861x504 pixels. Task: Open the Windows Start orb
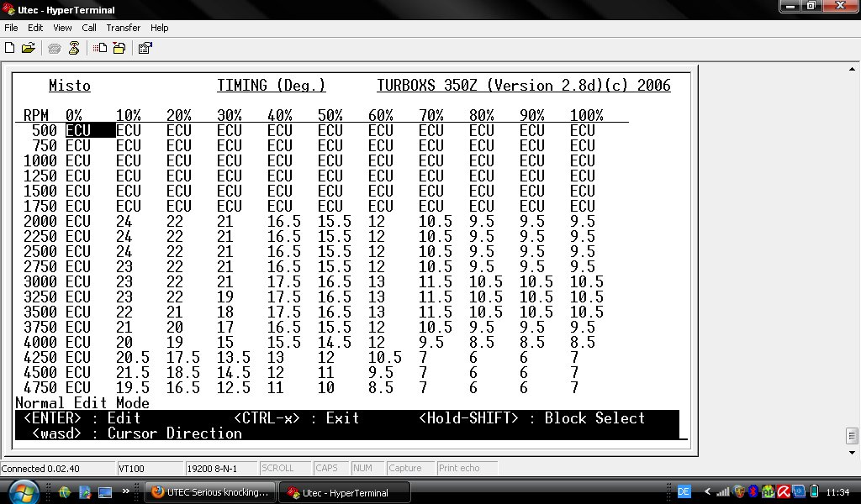pyautogui.click(x=24, y=492)
